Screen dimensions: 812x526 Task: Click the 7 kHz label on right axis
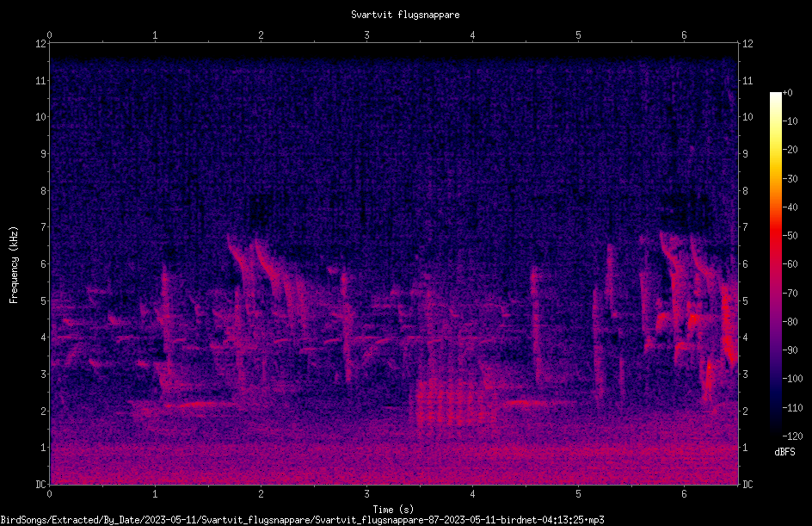coord(745,227)
